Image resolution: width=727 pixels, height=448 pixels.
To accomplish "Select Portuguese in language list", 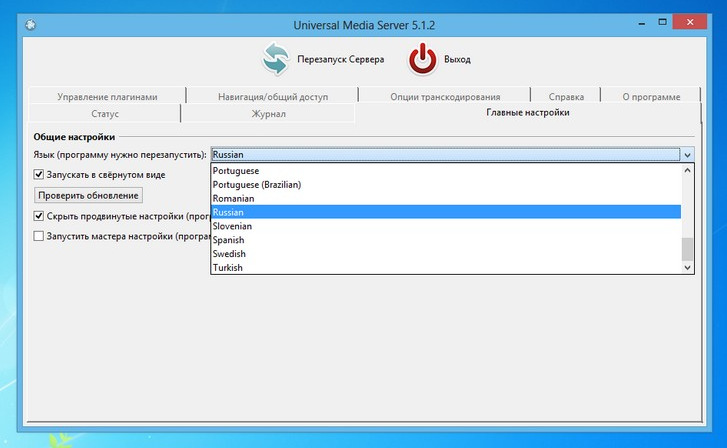I will coord(446,171).
